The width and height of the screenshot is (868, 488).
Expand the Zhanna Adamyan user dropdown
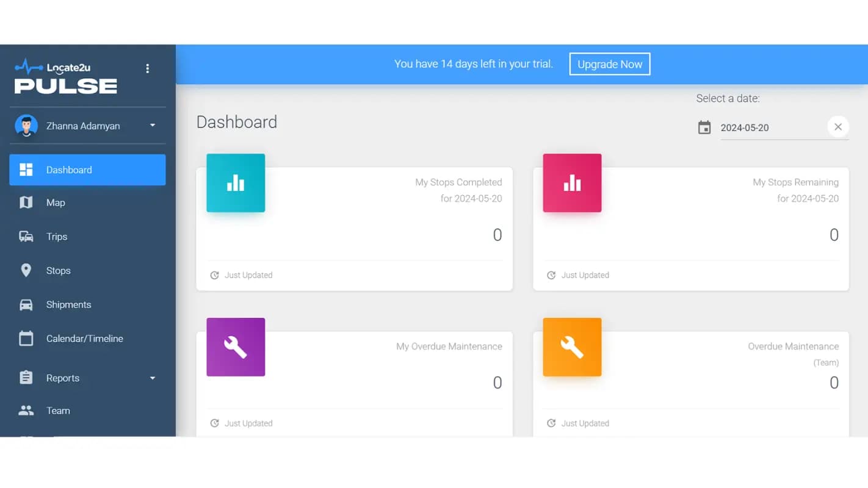(x=153, y=126)
